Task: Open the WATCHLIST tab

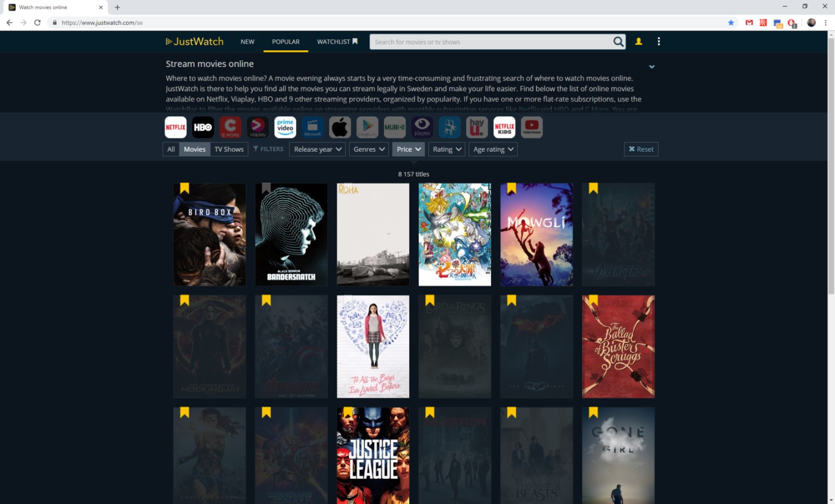Action: [337, 41]
